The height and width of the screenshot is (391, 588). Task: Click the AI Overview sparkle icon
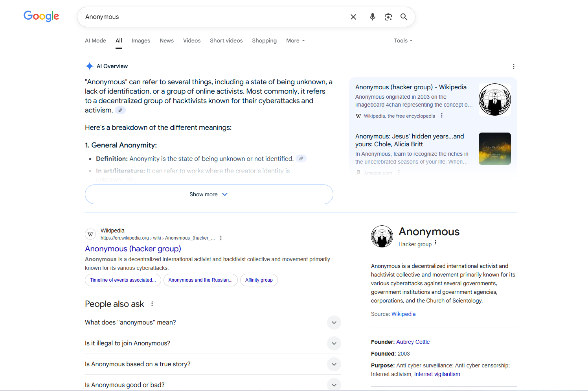[90, 66]
